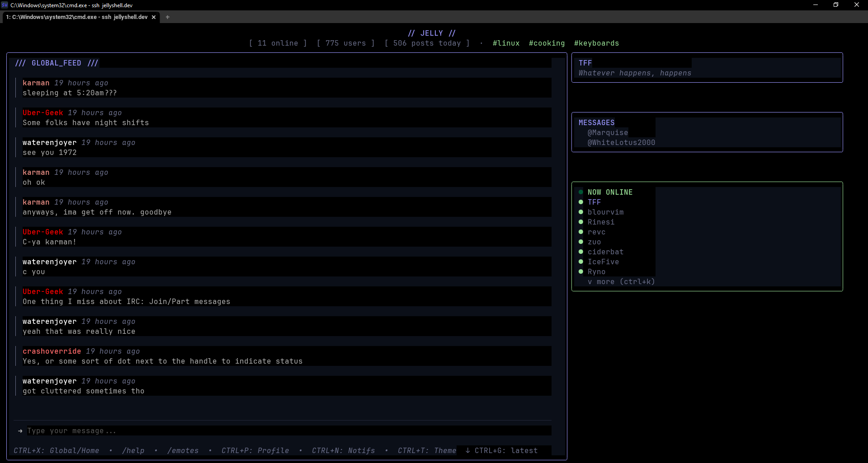Click the online indicator beside blourvim
Viewport: 868px width, 463px height.
580,212
